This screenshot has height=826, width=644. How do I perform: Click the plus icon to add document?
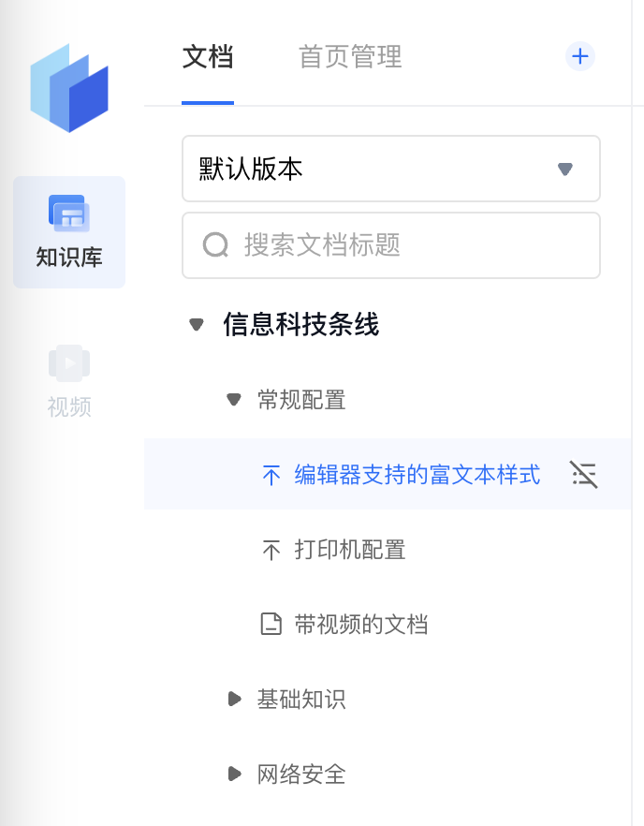click(x=580, y=56)
